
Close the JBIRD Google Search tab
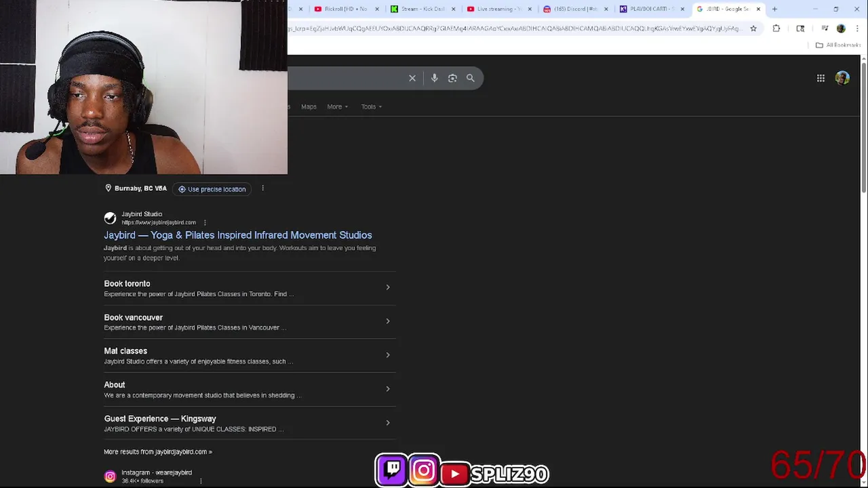point(758,9)
